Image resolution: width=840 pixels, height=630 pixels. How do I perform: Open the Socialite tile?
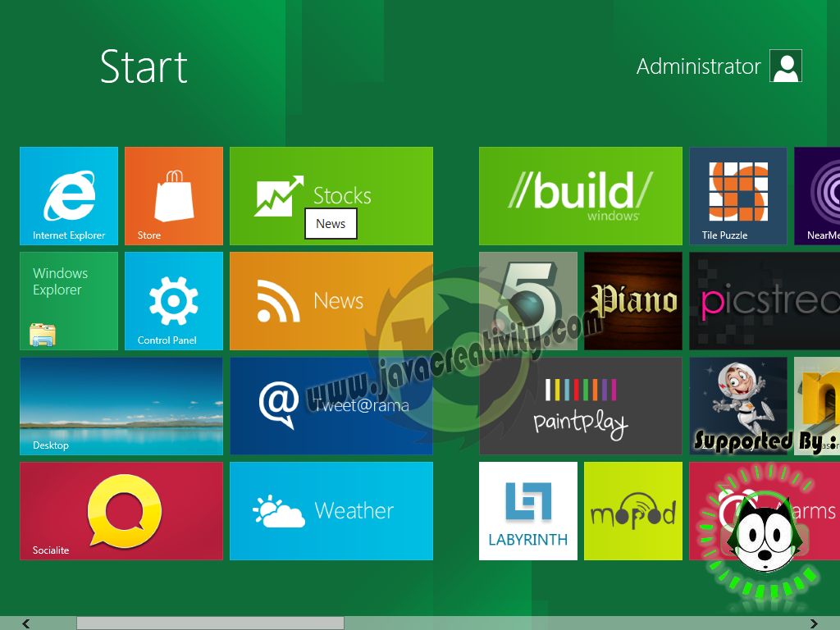coord(121,511)
